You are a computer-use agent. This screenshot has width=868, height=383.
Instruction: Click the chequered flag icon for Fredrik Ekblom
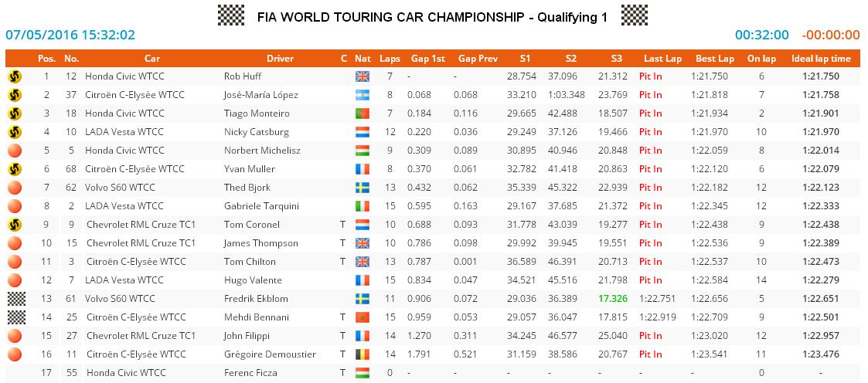pyautogui.click(x=14, y=299)
